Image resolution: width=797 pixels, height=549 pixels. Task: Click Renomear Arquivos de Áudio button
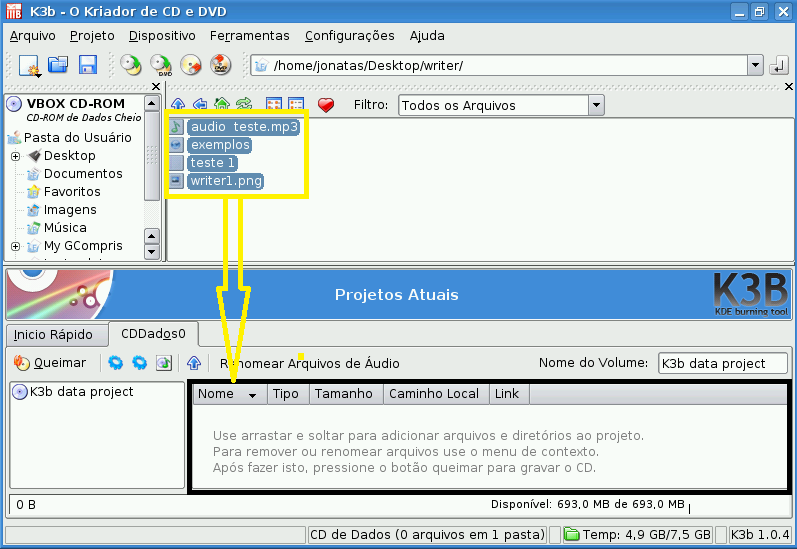[310, 363]
